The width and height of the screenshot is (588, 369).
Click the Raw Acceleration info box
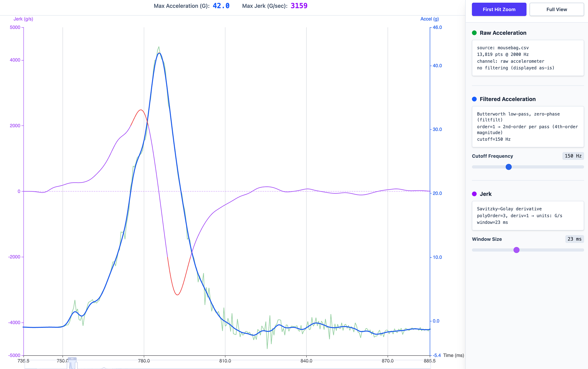pos(528,58)
